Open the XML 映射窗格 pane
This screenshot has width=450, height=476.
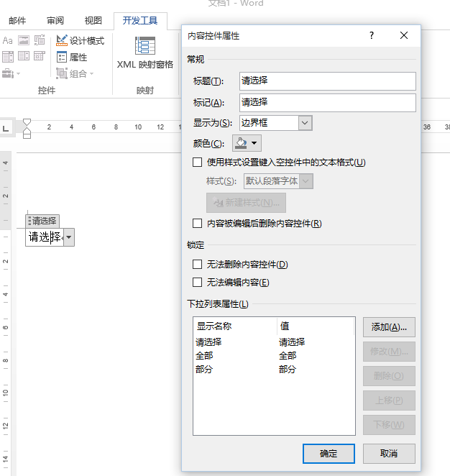coord(145,52)
